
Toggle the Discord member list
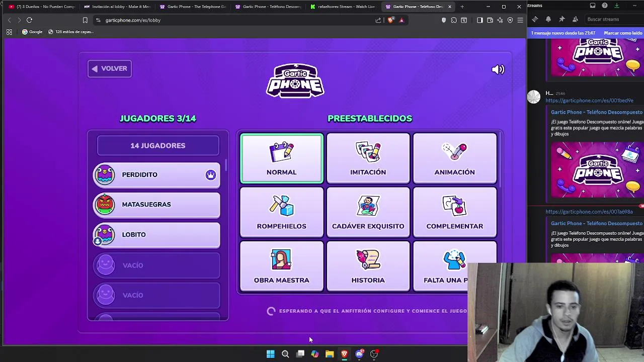point(575,19)
